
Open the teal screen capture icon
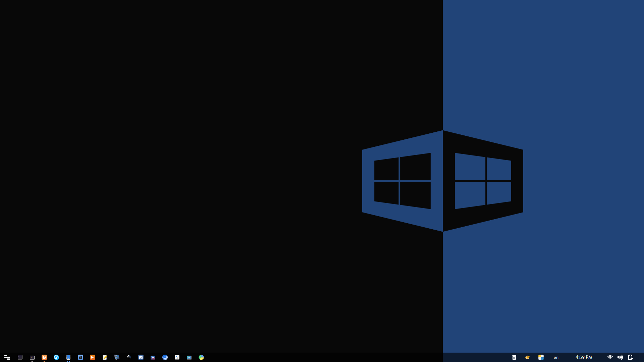[x=189, y=357]
